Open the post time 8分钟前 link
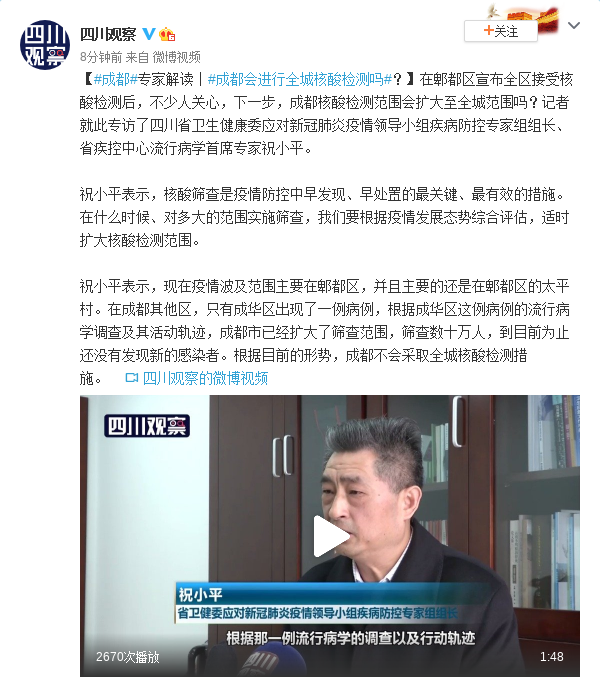The width and height of the screenshot is (600, 687). click(x=101, y=57)
